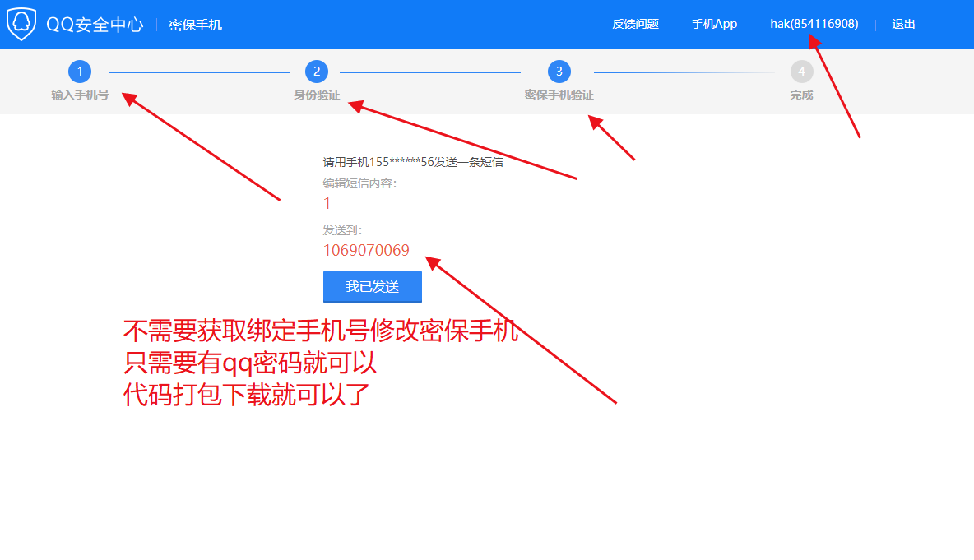Click the 我已发送 confirmation button
Screen dimensions: 974x560
pos(372,286)
